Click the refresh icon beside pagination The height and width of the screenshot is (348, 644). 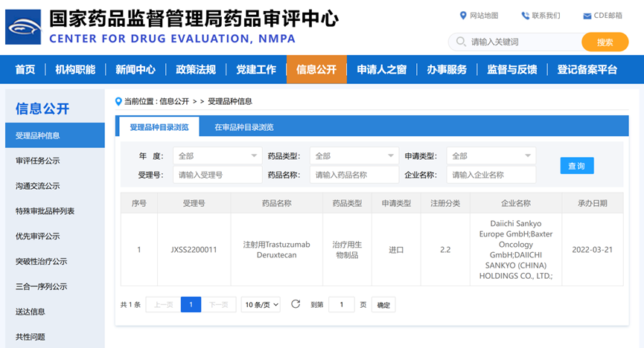(296, 304)
